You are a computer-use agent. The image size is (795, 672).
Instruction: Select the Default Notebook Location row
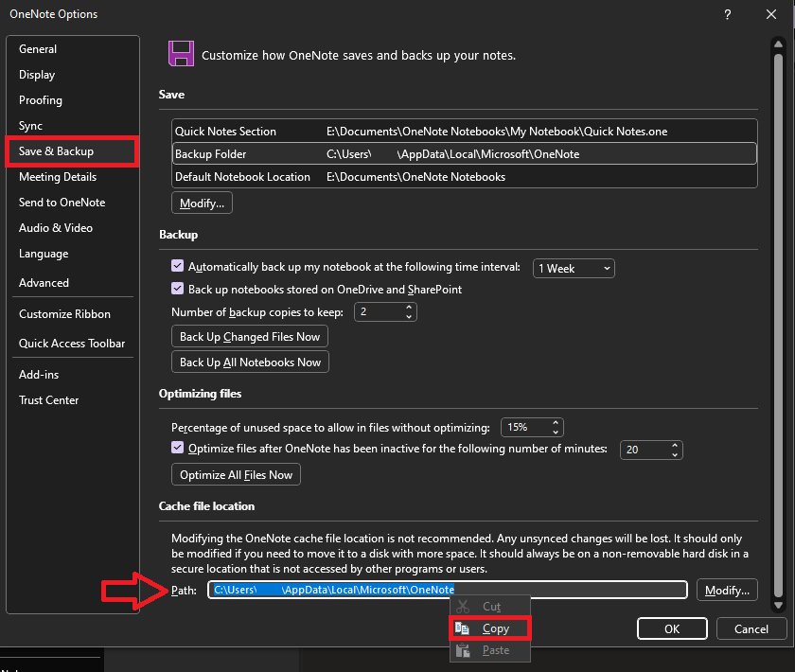(x=465, y=176)
